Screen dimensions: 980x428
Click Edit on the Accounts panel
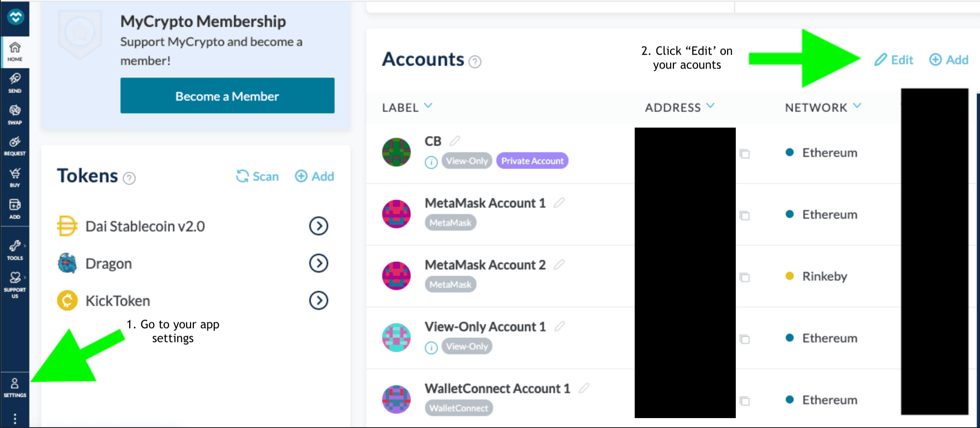[894, 60]
